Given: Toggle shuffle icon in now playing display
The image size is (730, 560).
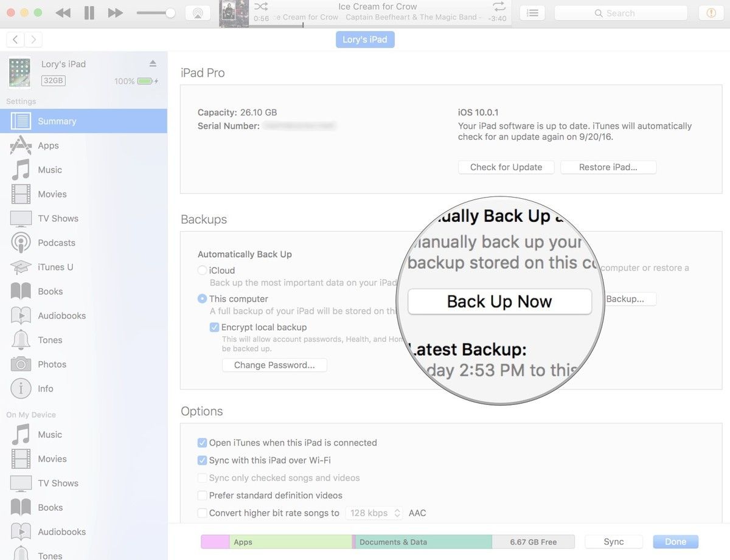Looking at the screenshot, I should [x=260, y=6].
